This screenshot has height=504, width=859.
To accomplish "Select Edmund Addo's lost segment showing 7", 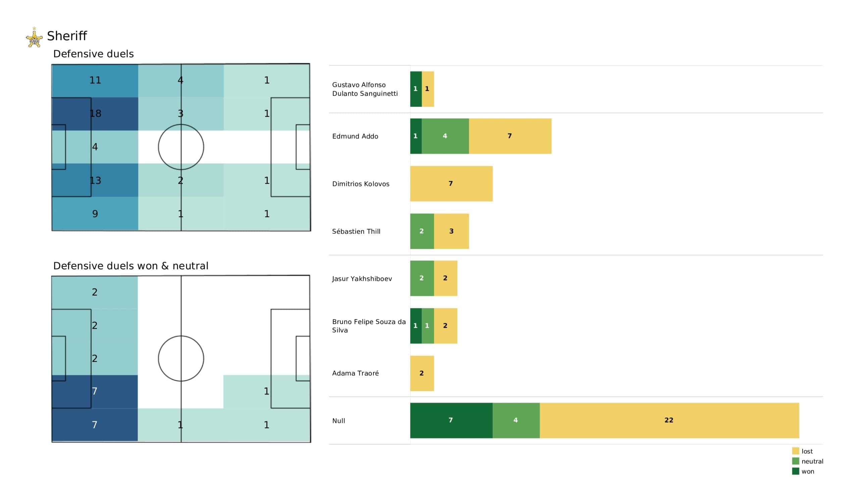I will click(510, 136).
